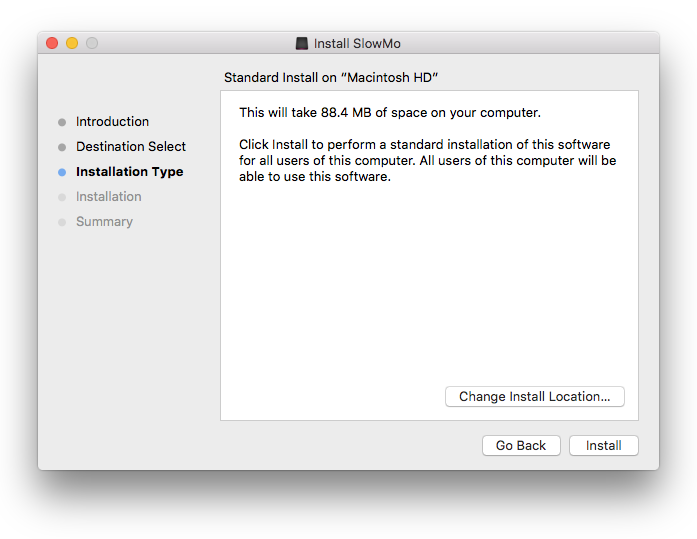Click the bullet beside Destination Select
This screenshot has height=539, width=697.
[62, 147]
